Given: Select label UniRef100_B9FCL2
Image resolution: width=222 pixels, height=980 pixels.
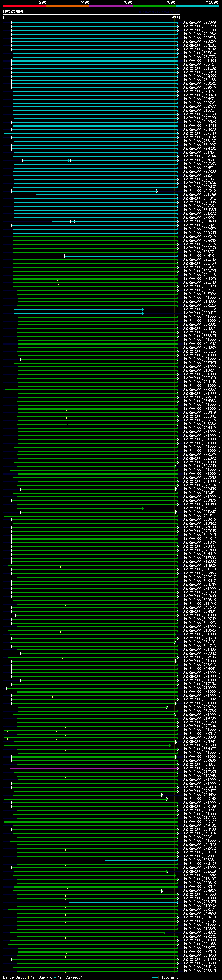Looking at the screenshot, I should [199, 309].
